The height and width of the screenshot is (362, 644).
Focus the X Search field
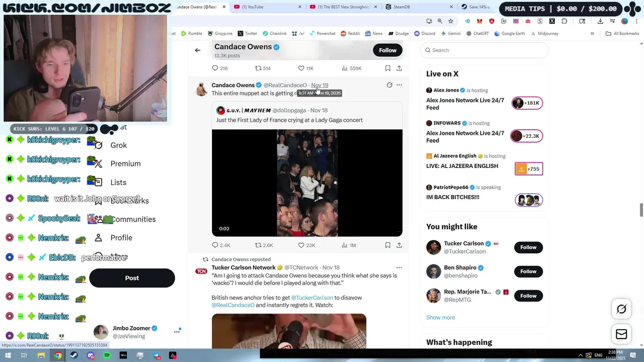pyautogui.click(x=485, y=50)
